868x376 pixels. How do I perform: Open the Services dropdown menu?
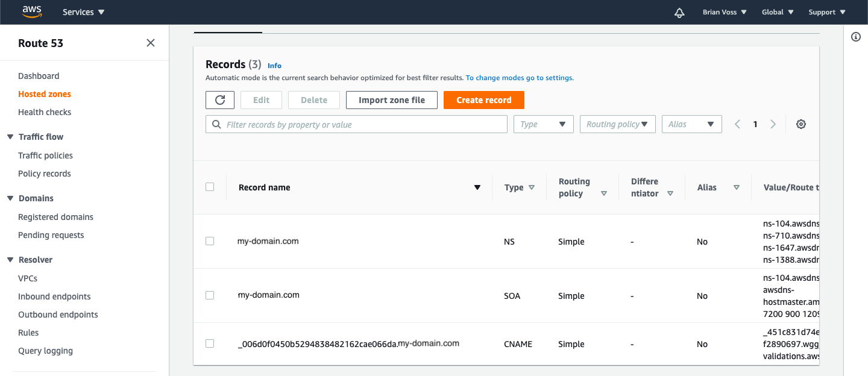pos(83,12)
